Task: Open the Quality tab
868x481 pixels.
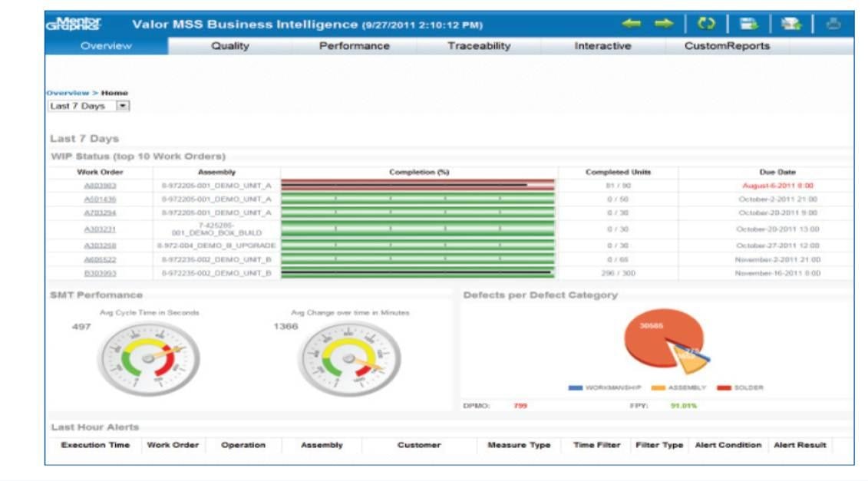Action: [229, 46]
